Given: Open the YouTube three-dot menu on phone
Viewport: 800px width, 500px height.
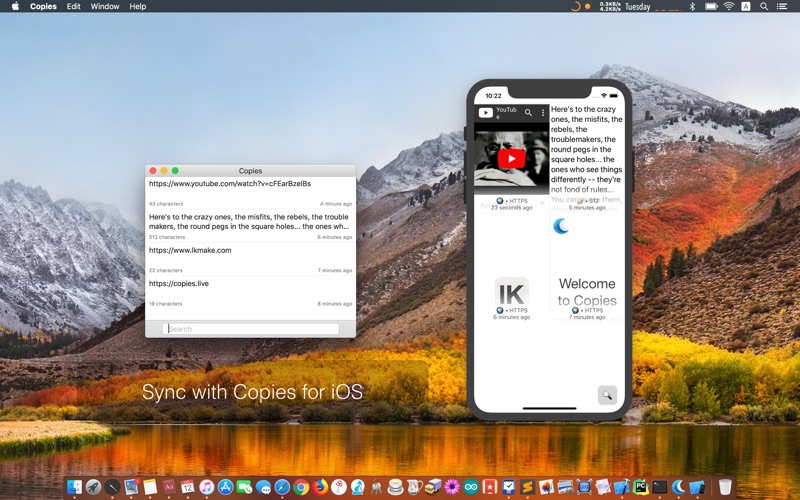Looking at the screenshot, I should tap(543, 112).
